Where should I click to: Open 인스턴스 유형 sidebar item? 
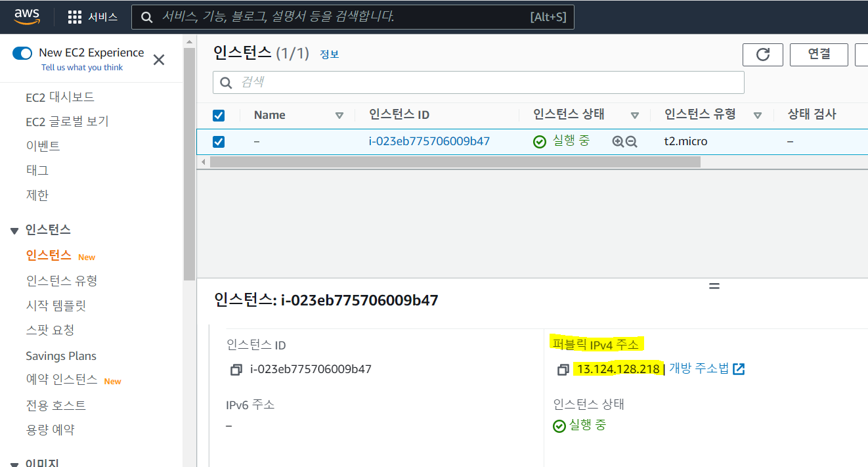pyautogui.click(x=62, y=280)
